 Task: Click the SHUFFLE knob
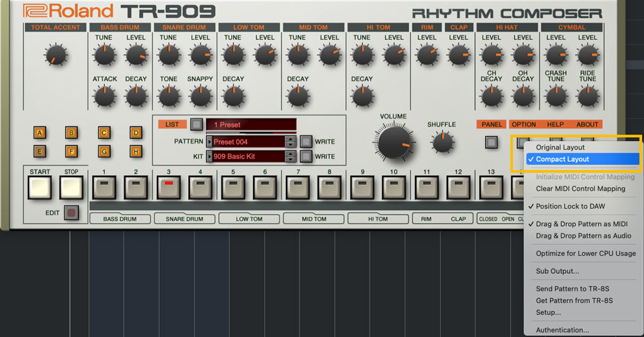click(442, 142)
